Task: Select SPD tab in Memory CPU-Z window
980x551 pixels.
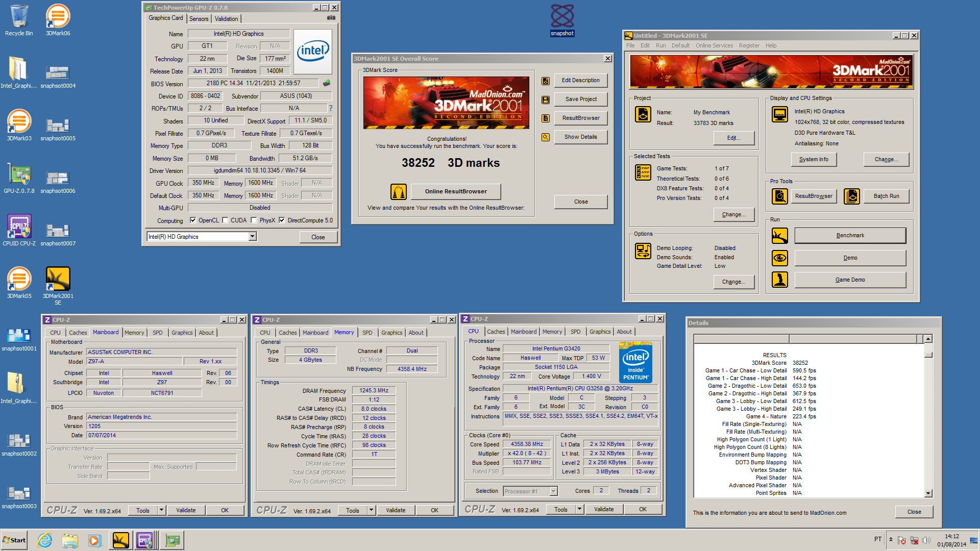Action: point(367,333)
